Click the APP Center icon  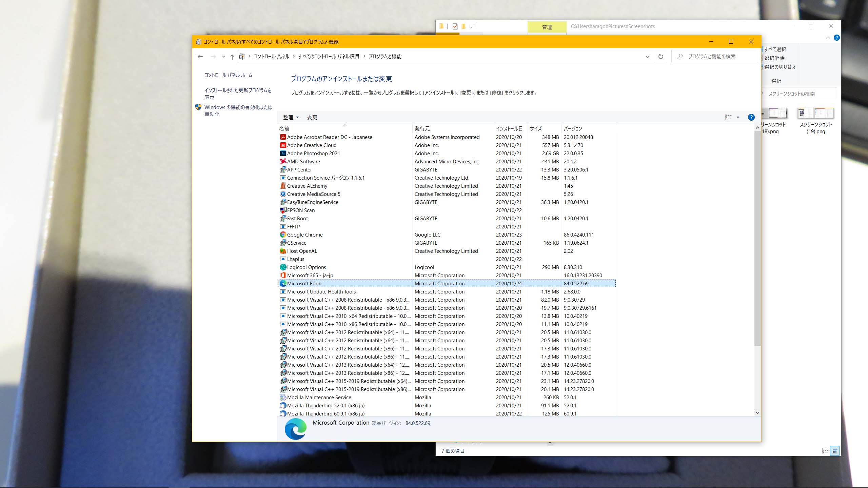point(283,169)
